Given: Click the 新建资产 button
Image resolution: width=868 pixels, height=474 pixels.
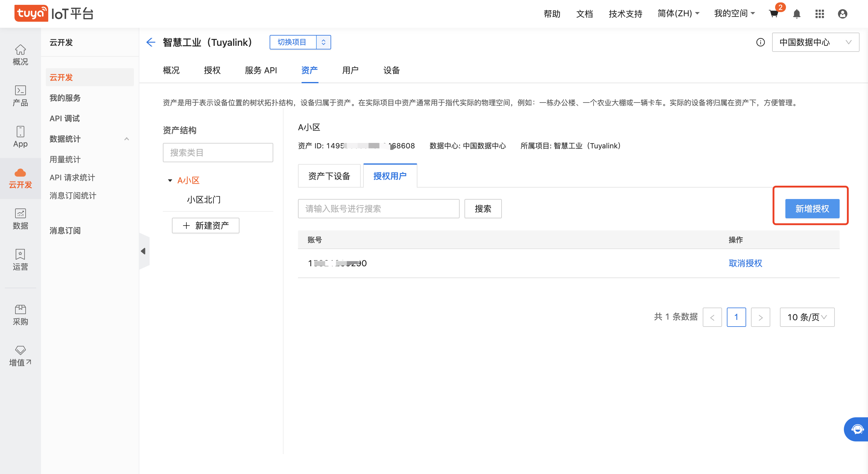Looking at the screenshot, I should pos(206,225).
